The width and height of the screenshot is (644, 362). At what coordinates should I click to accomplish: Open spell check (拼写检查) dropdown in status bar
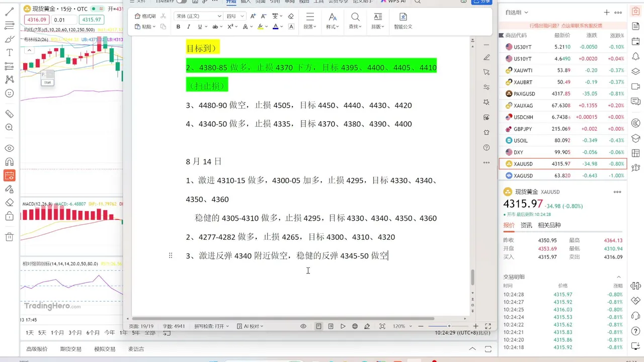(211, 326)
